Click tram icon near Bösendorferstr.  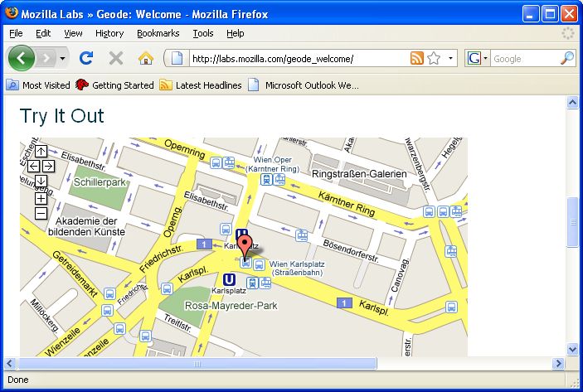click(x=302, y=235)
